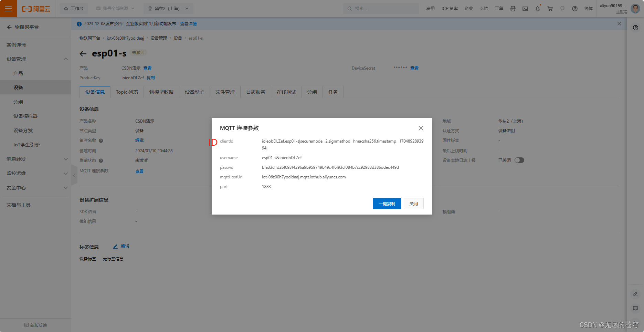644x332 pixels.
Task: Click the Alibaba Cloud logo
Action: tap(36, 9)
